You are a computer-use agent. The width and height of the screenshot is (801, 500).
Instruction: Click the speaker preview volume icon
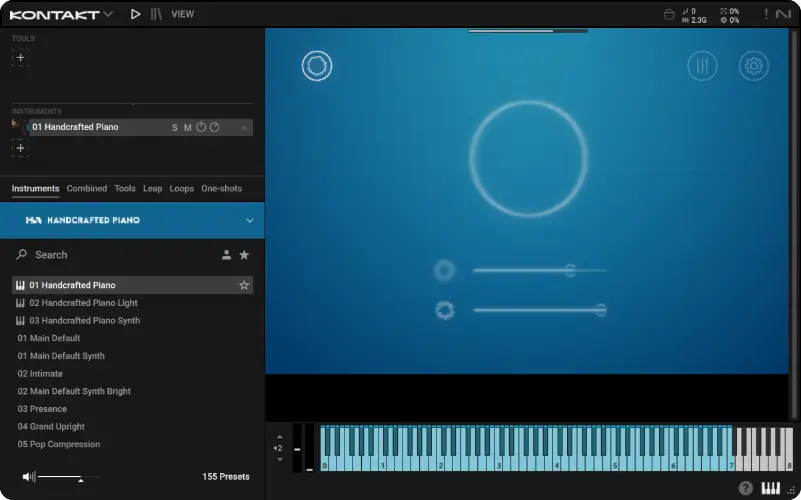click(29, 477)
